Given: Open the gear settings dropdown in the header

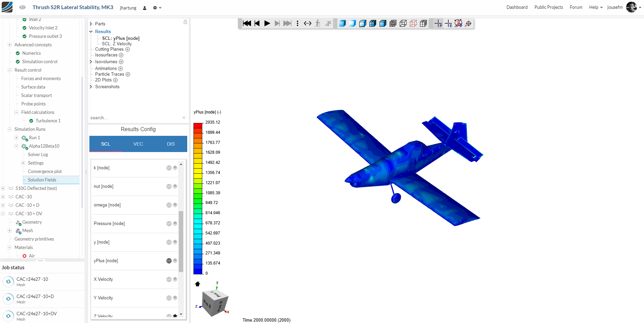Looking at the screenshot, I should click(x=157, y=8).
